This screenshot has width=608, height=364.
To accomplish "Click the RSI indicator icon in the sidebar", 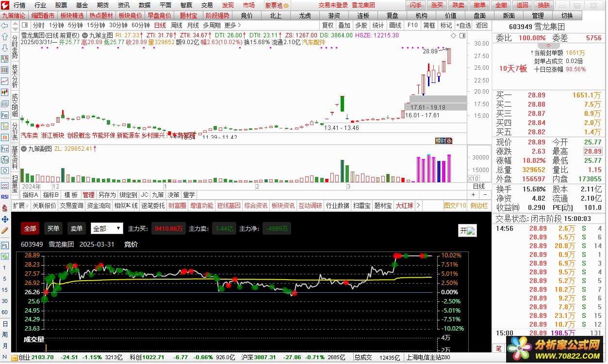I will click(x=5, y=197).
